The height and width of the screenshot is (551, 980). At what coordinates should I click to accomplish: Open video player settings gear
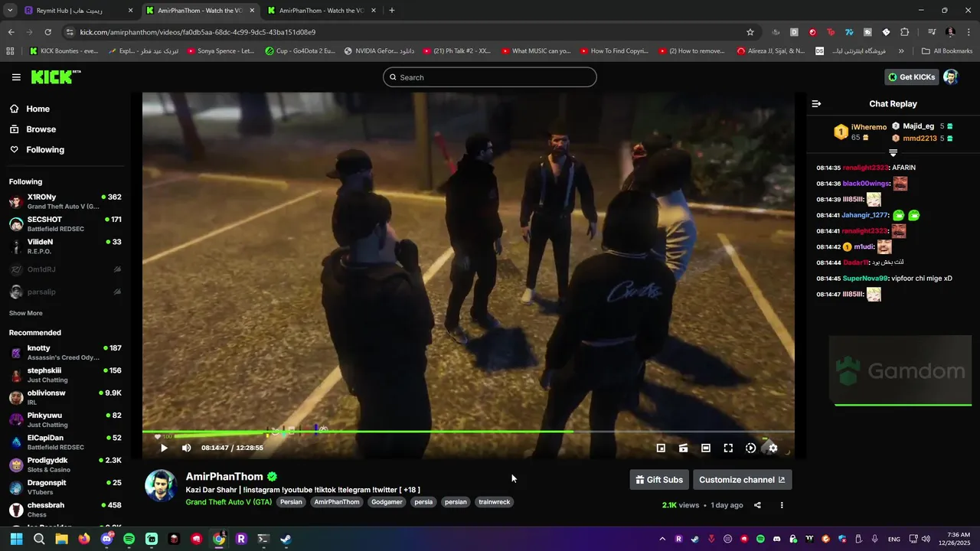(773, 448)
